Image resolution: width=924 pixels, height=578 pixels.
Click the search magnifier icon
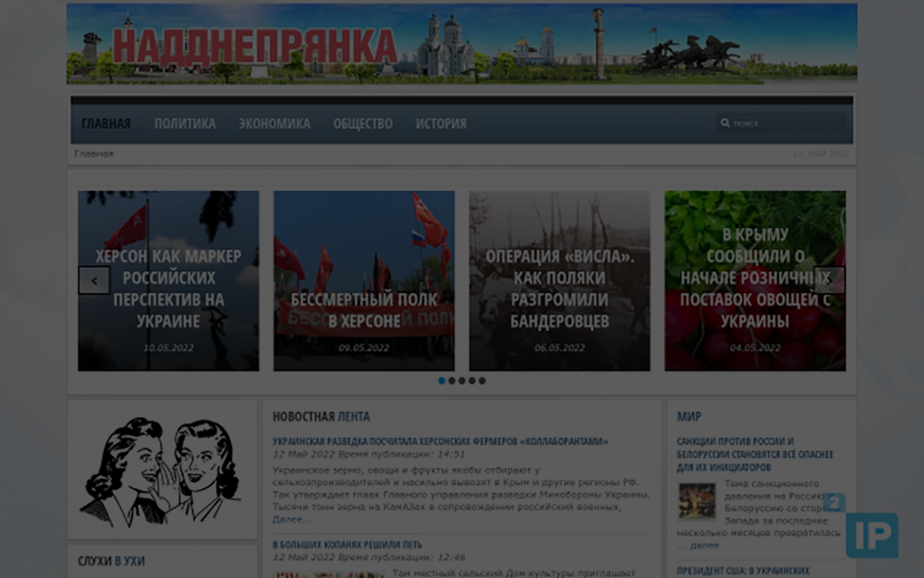(725, 123)
